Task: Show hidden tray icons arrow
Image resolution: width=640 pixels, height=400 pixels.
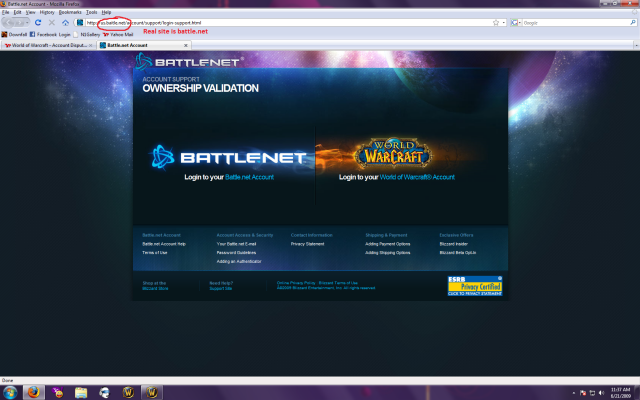Action: point(574,393)
